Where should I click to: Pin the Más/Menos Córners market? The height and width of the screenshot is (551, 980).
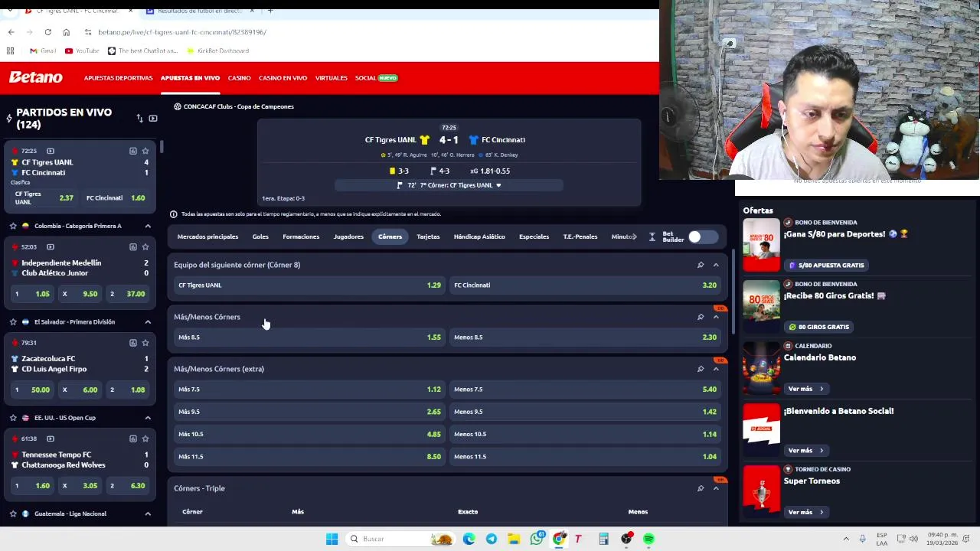(700, 317)
